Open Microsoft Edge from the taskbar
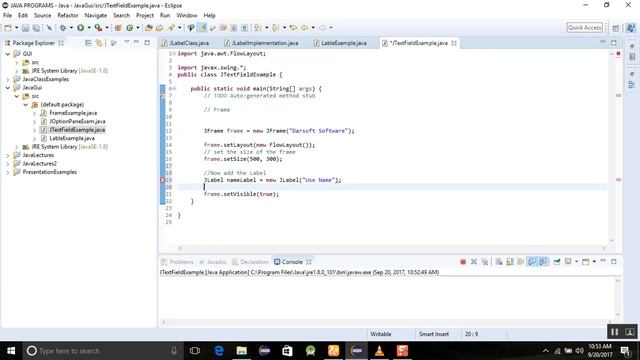640x360 pixels. 219,351
